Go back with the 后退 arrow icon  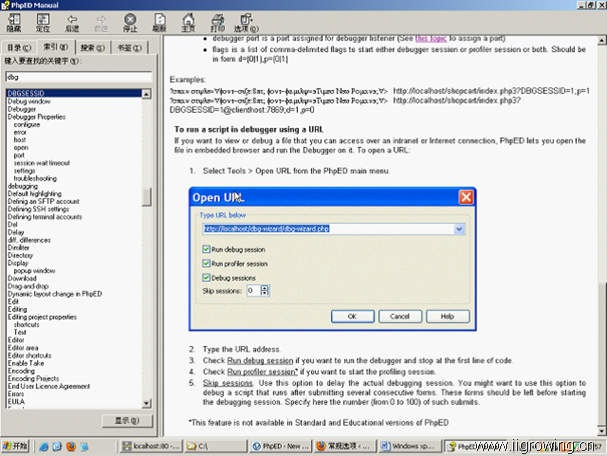tap(72, 22)
